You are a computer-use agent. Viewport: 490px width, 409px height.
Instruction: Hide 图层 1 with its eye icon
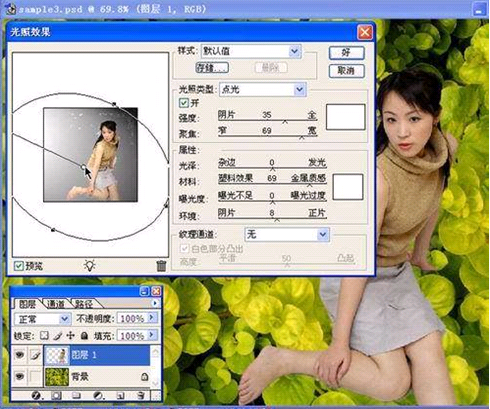(20, 355)
